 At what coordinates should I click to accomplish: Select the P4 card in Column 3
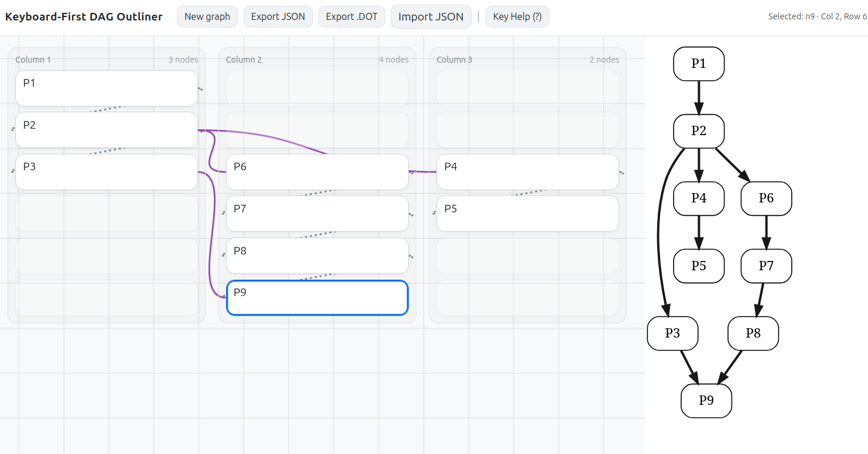527,172
